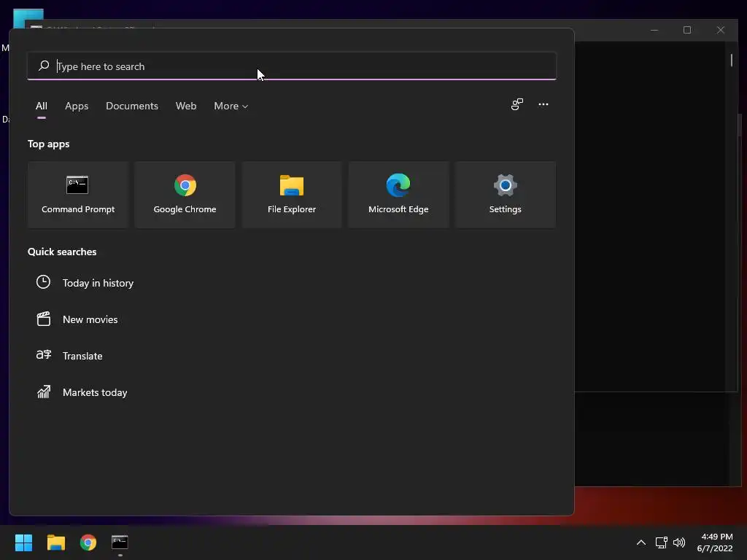The width and height of the screenshot is (747, 560).
Task: Switch to the Apps search tab
Action: point(77,106)
